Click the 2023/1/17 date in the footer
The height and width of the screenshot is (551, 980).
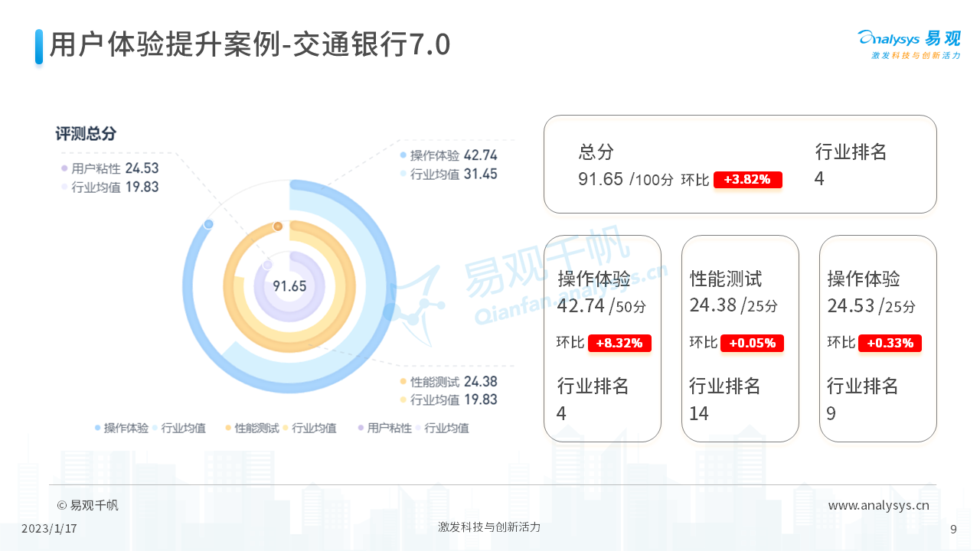[x=49, y=529]
